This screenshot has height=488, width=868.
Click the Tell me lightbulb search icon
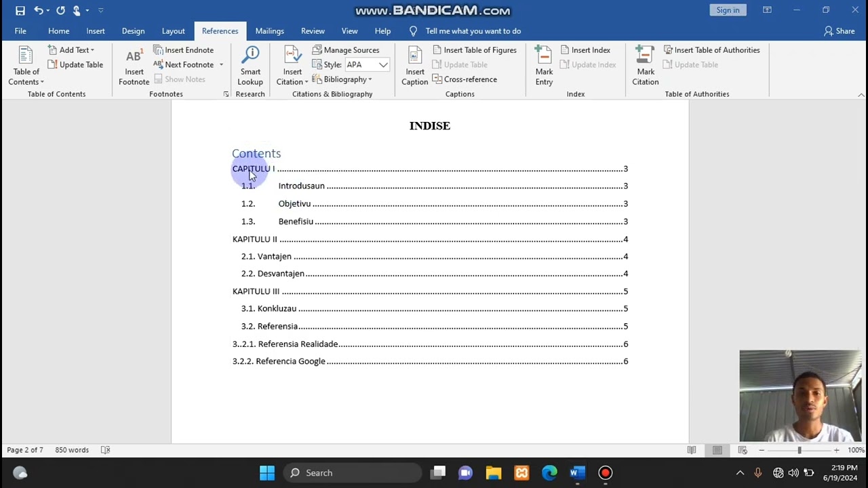pyautogui.click(x=413, y=31)
